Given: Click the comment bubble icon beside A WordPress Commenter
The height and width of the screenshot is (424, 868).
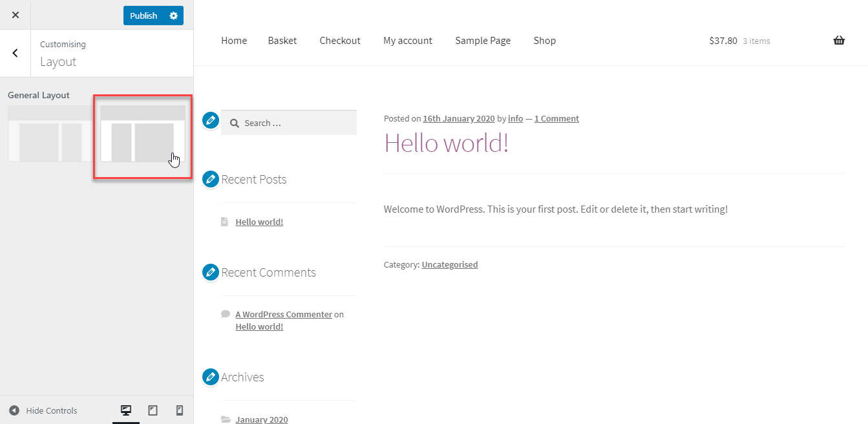Looking at the screenshot, I should (226, 314).
